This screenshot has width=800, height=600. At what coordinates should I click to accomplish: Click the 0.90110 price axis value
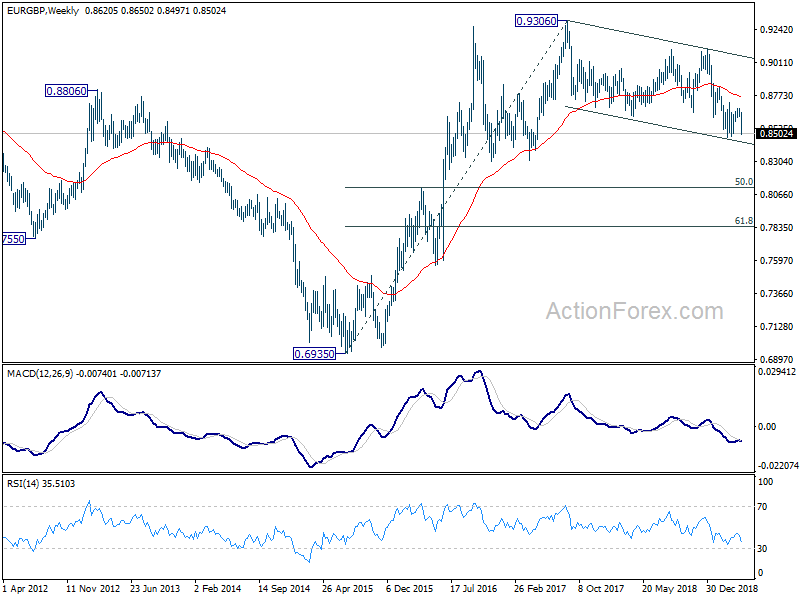pyautogui.click(x=777, y=62)
